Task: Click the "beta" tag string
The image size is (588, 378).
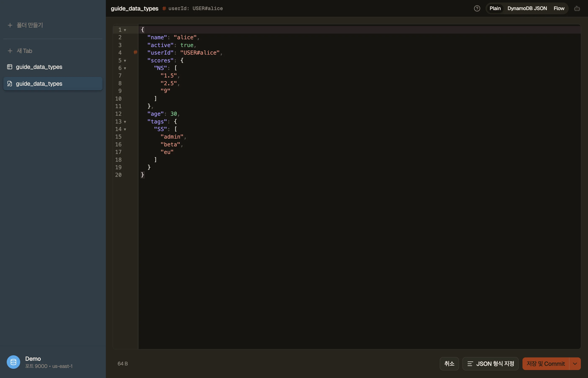Action: tap(170, 144)
